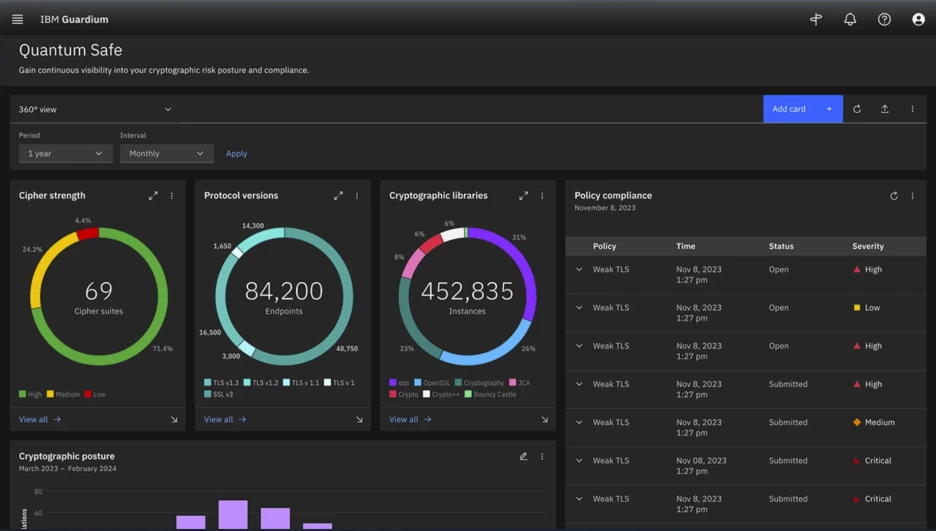Click the High legend swatch in Cipher strength

[x=22, y=394]
